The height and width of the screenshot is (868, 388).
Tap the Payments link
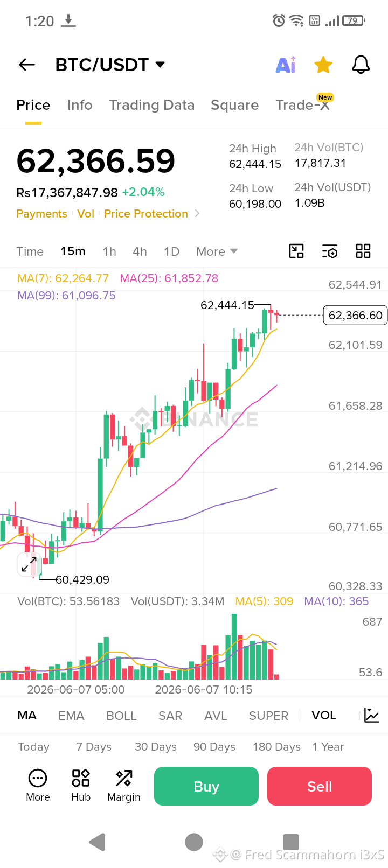coord(41,214)
